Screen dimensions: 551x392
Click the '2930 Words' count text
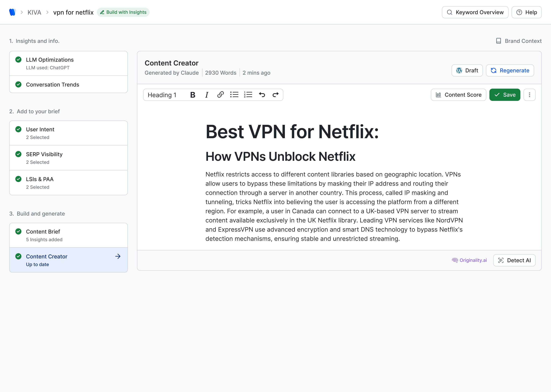pyautogui.click(x=221, y=73)
